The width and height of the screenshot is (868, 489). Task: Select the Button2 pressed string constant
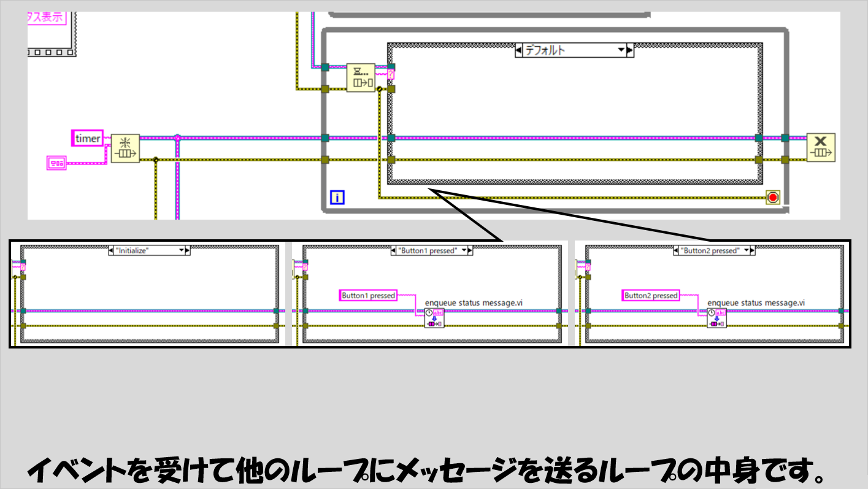point(651,296)
